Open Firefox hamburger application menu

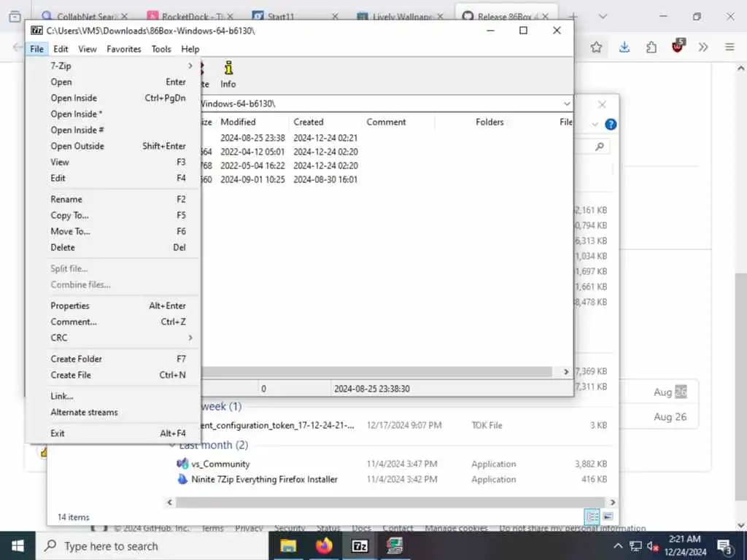pos(729,47)
